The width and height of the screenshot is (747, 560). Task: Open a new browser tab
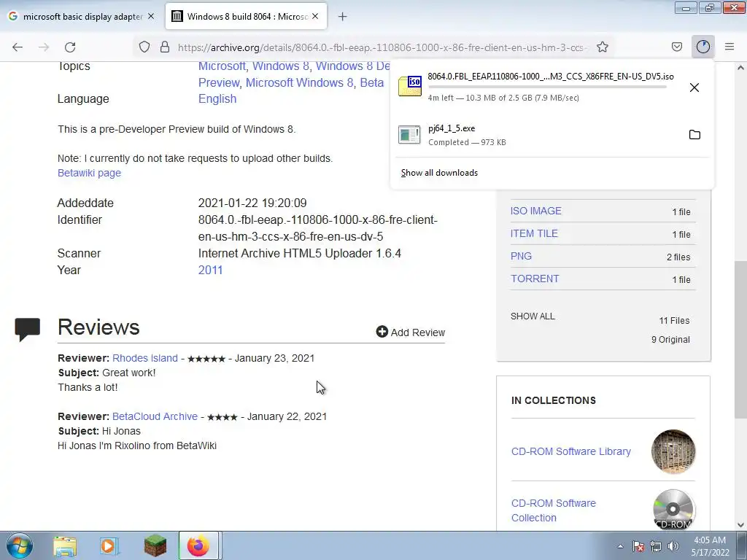(343, 17)
